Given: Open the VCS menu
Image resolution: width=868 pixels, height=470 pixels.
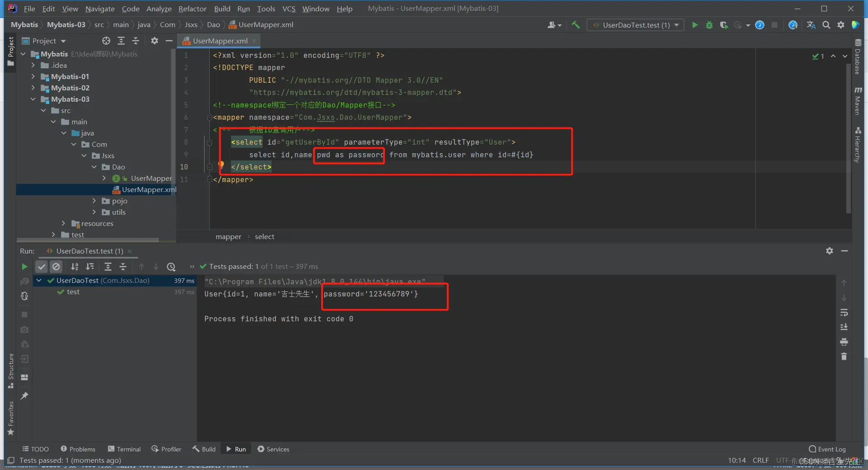Looking at the screenshot, I should click(289, 9).
